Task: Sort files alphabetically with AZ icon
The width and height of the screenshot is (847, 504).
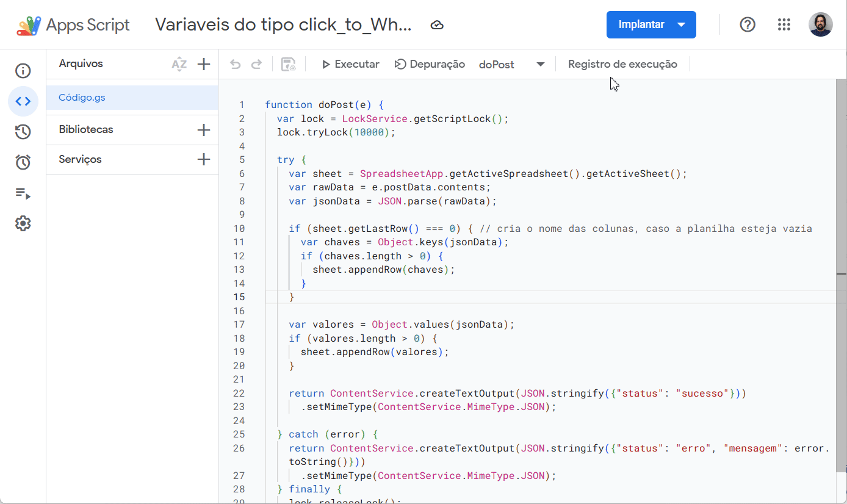Action: point(179,64)
